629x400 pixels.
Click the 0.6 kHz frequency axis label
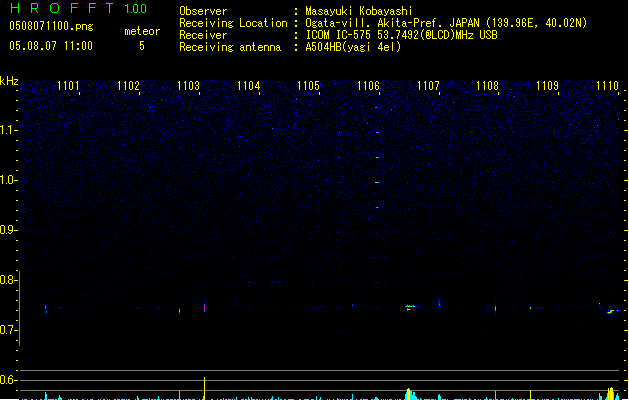8,380
